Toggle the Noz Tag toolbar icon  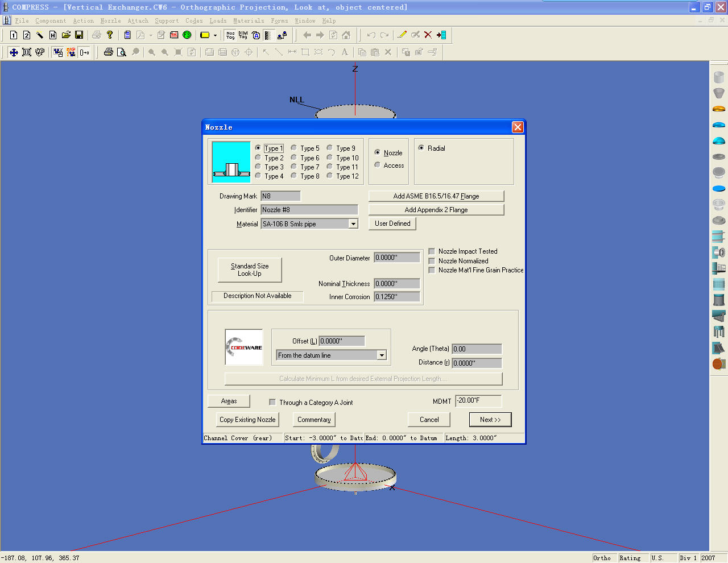(x=230, y=35)
